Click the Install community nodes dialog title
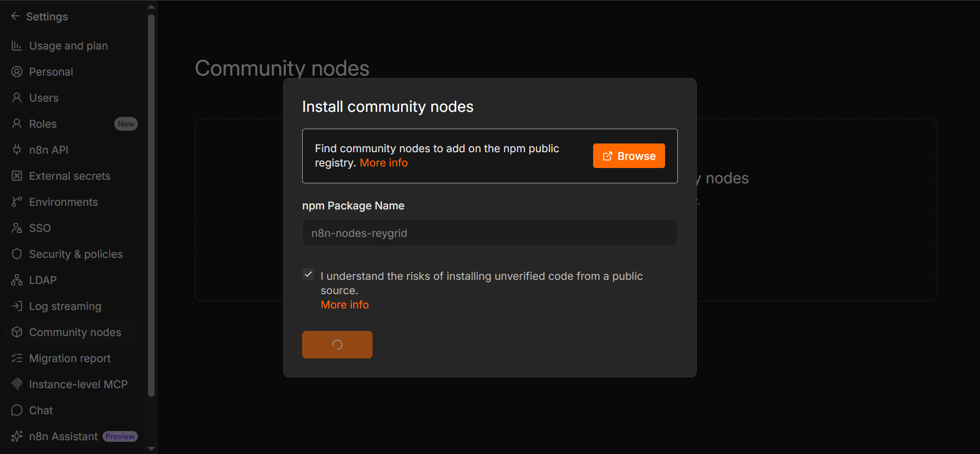This screenshot has height=454, width=980. click(x=388, y=107)
